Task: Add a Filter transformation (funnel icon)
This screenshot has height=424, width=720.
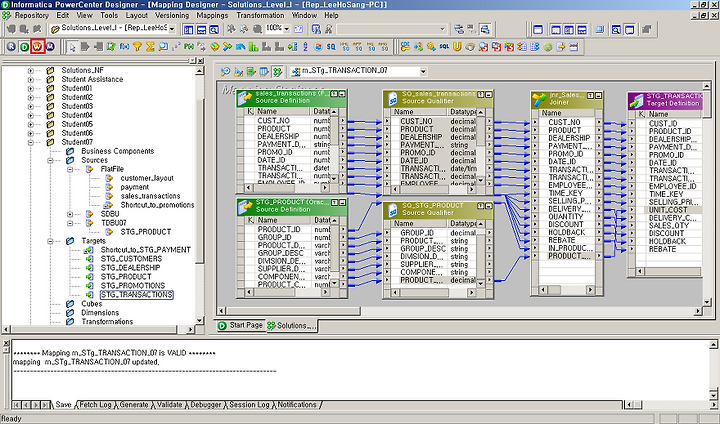Action: 137,47
